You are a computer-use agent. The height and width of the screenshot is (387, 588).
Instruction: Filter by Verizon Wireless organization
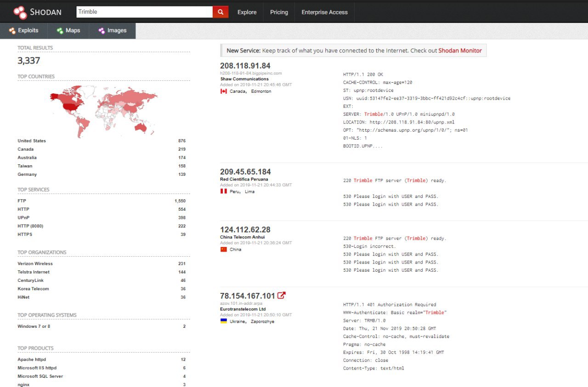tap(35, 264)
